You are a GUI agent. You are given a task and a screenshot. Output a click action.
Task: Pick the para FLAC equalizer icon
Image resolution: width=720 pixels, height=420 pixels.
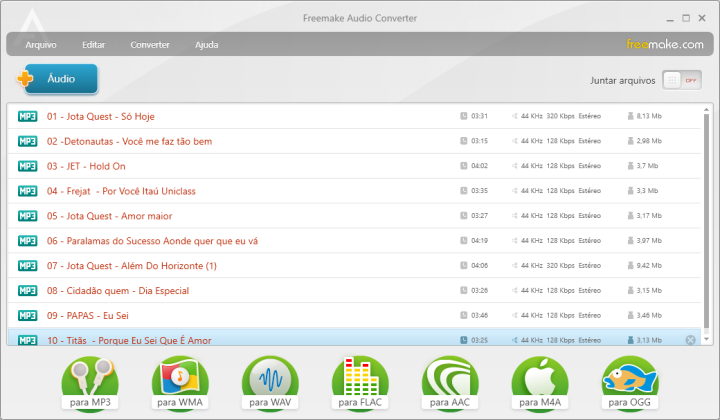point(360,383)
